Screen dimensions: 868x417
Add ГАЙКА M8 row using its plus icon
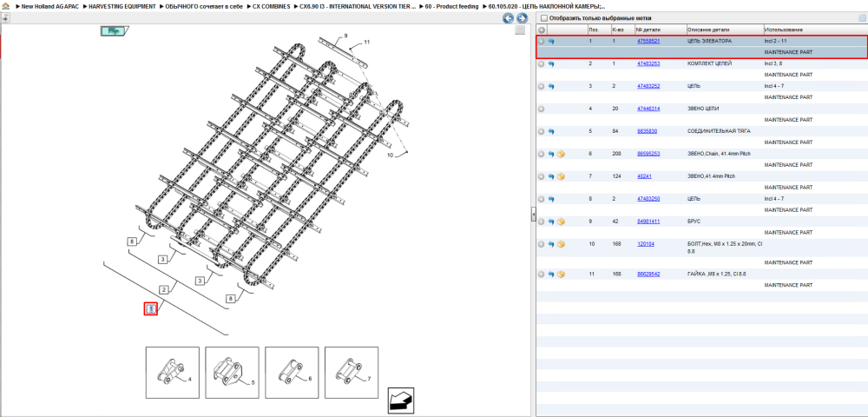pyautogui.click(x=542, y=275)
